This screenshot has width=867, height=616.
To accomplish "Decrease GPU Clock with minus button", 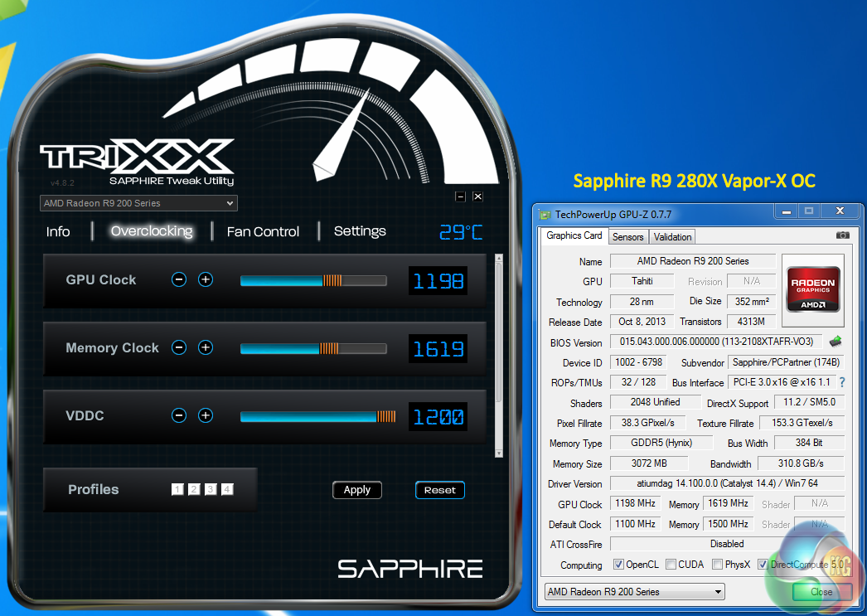I will click(x=178, y=279).
